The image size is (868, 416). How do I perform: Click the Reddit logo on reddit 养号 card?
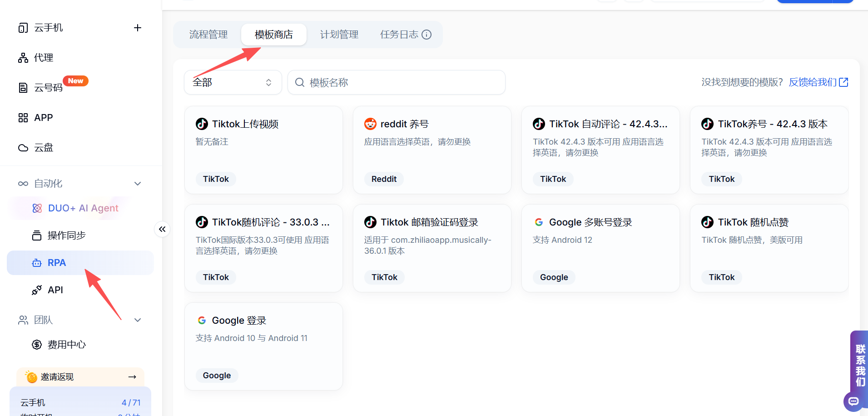tap(371, 124)
